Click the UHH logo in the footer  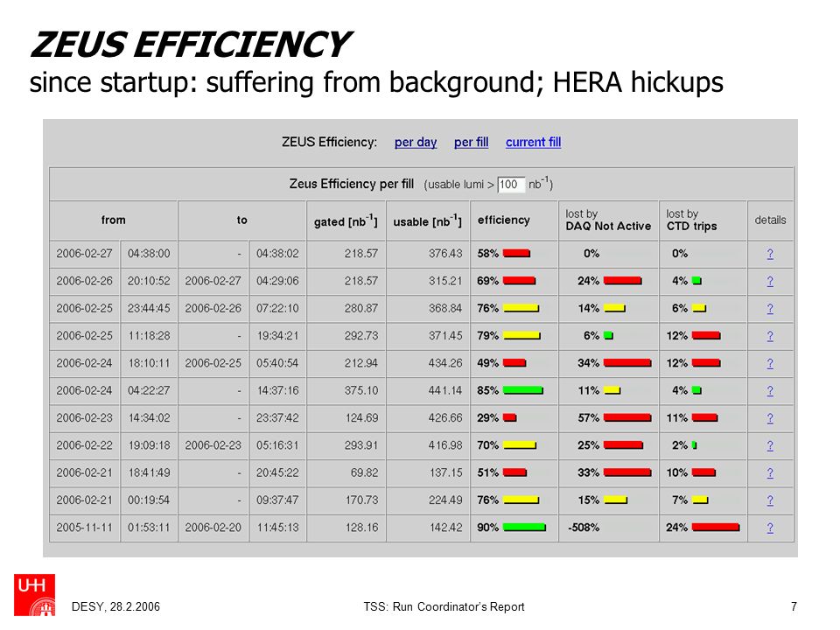(34, 595)
